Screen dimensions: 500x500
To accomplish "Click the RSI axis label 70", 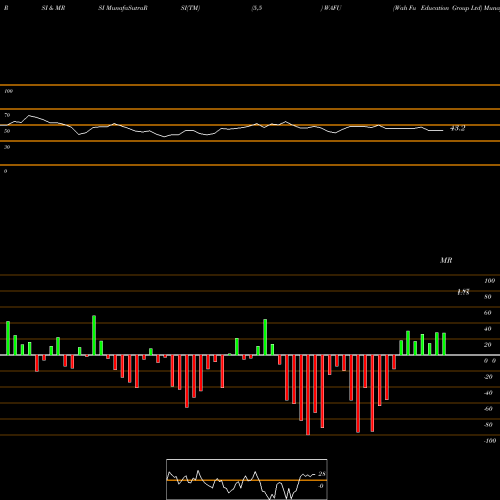I will [x=7, y=115].
